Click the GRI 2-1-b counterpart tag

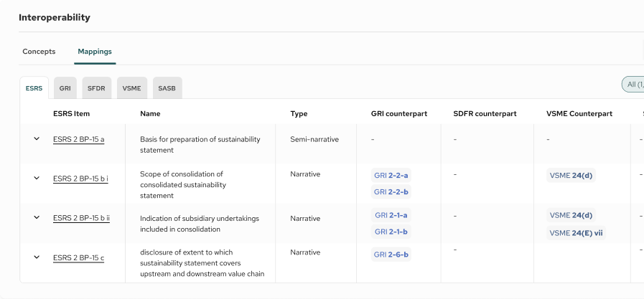click(391, 232)
